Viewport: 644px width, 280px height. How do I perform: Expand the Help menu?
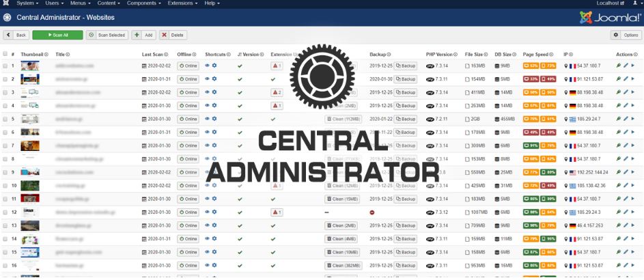(x=212, y=3)
